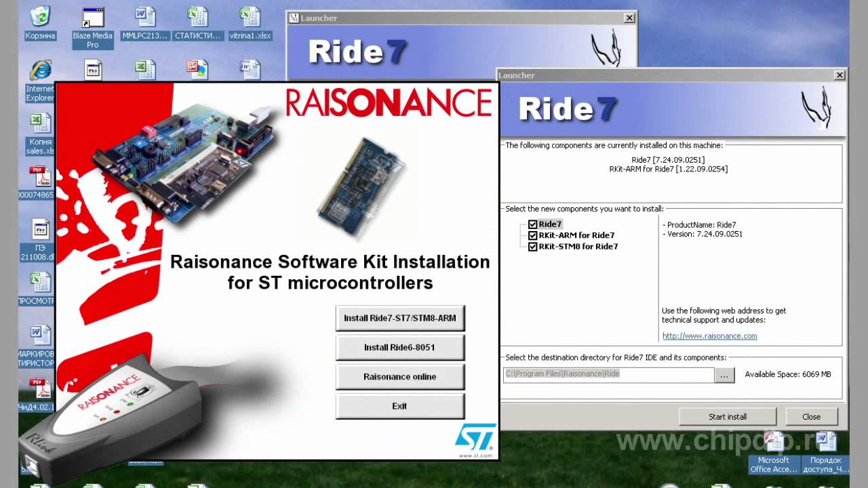This screenshot has width=868, height=488.
Task: Click the Available Space: 6069 MB text
Action: (x=788, y=374)
